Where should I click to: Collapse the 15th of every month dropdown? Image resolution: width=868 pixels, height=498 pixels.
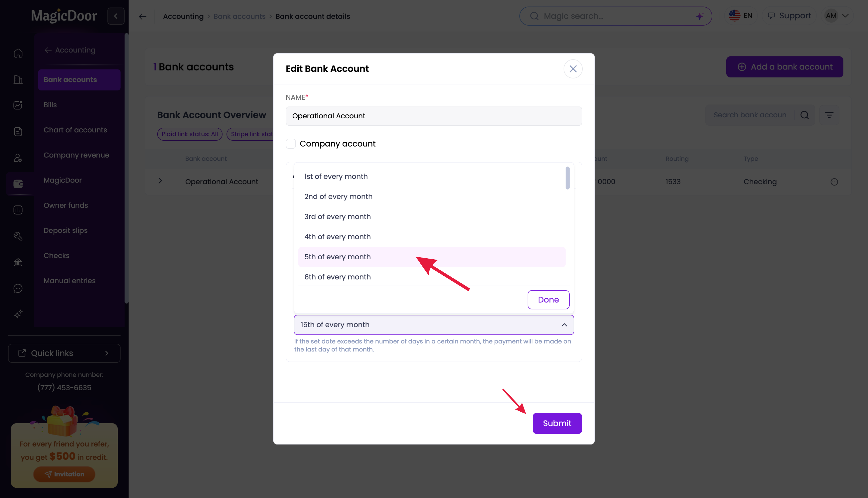pos(564,325)
